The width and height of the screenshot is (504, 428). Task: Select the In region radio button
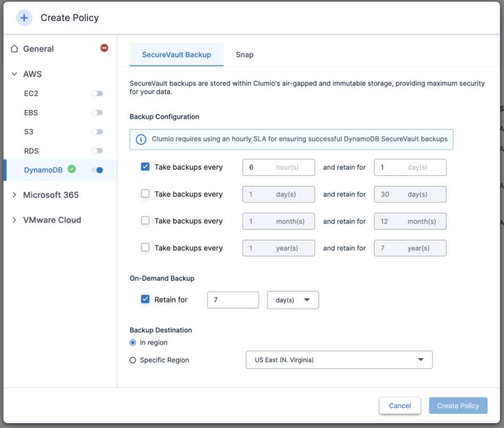click(x=133, y=343)
